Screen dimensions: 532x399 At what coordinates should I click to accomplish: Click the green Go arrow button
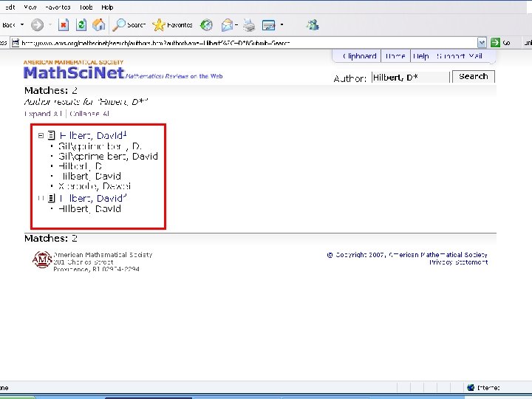coord(495,42)
